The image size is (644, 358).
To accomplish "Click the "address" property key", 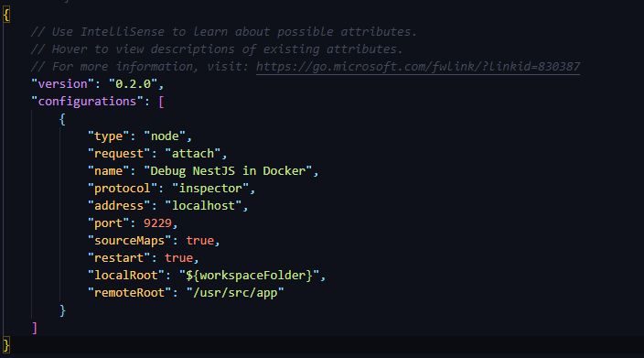I will tap(119, 205).
